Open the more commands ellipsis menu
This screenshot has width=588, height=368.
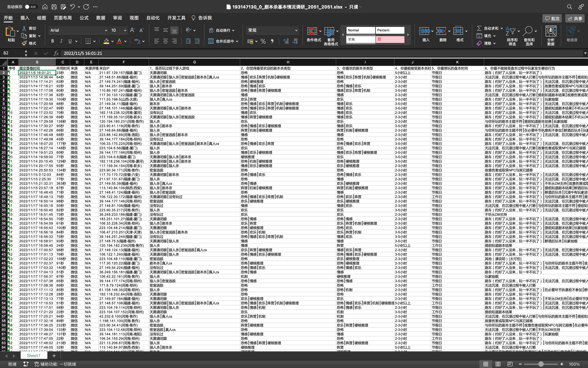pos(95,7)
